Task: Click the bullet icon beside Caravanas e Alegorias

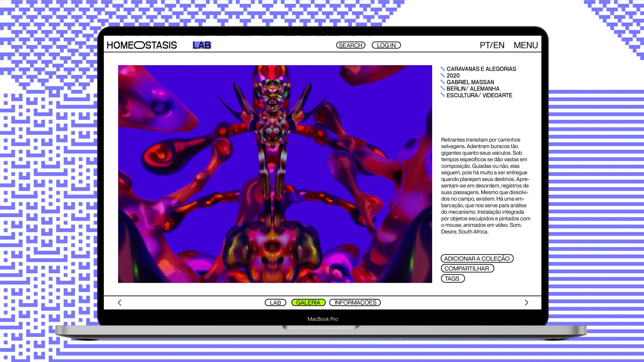Action: 443,69
